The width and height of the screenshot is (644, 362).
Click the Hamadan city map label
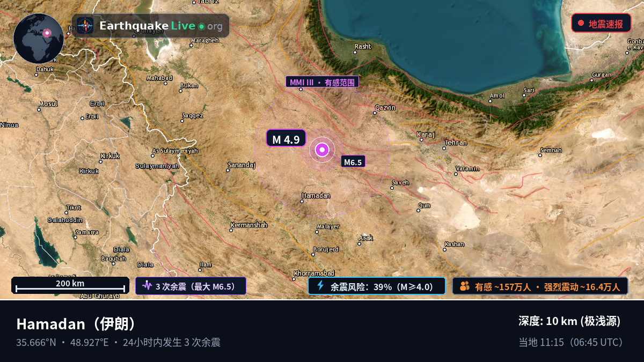pyautogui.click(x=316, y=195)
